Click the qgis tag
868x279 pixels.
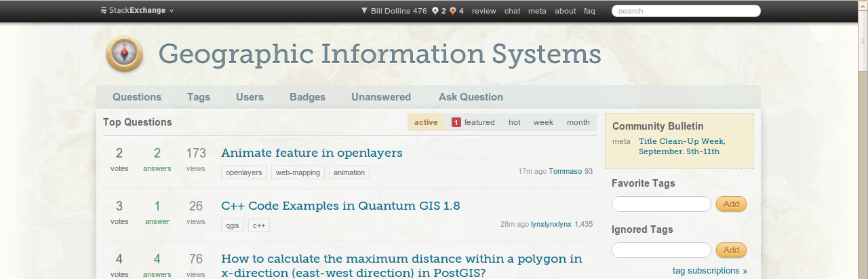pos(233,225)
